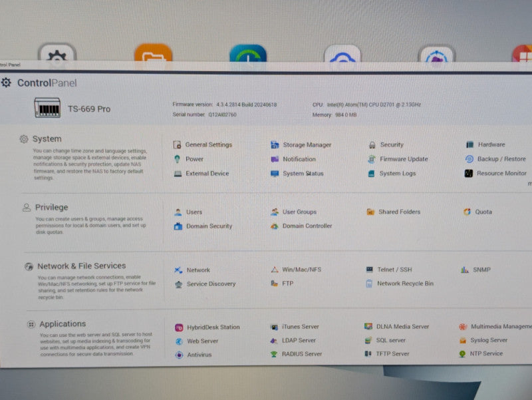Open TFTP Server link

(x=392, y=354)
